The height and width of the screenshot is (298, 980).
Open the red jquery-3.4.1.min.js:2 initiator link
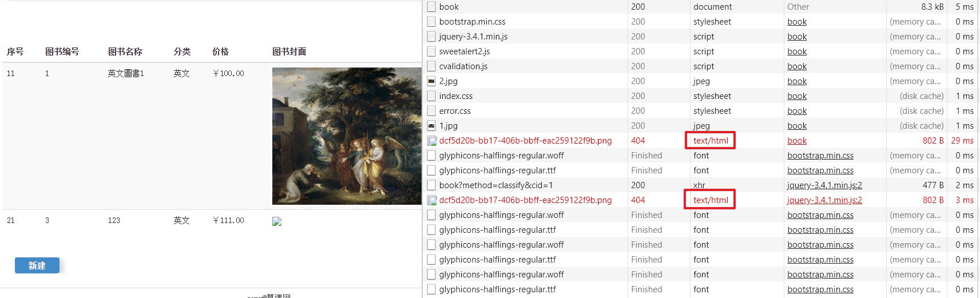tap(824, 200)
